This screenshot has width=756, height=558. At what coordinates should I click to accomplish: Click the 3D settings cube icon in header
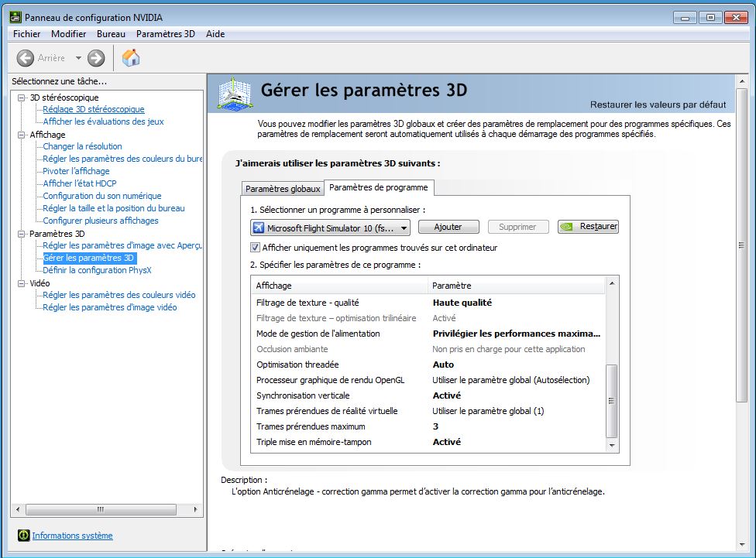[x=235, y=93]
